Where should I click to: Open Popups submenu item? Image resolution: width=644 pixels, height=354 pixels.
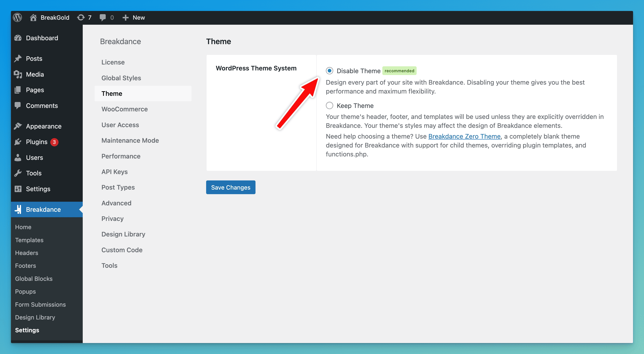tap(25, 292)
